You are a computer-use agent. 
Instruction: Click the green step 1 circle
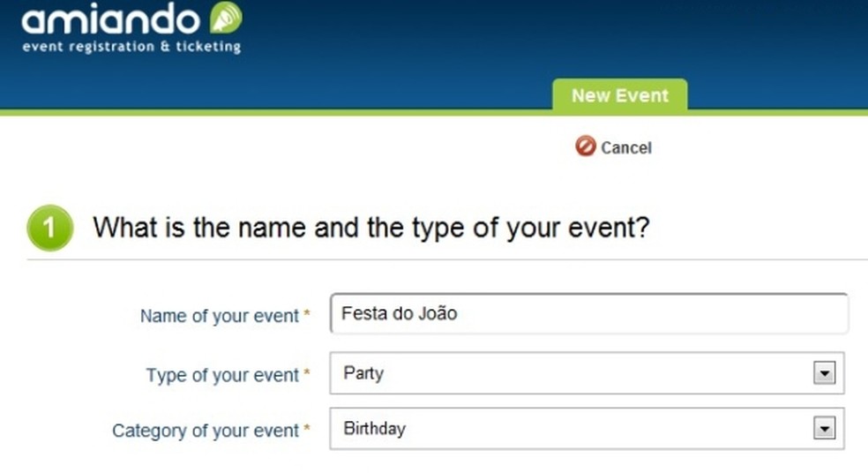point(49,228)
